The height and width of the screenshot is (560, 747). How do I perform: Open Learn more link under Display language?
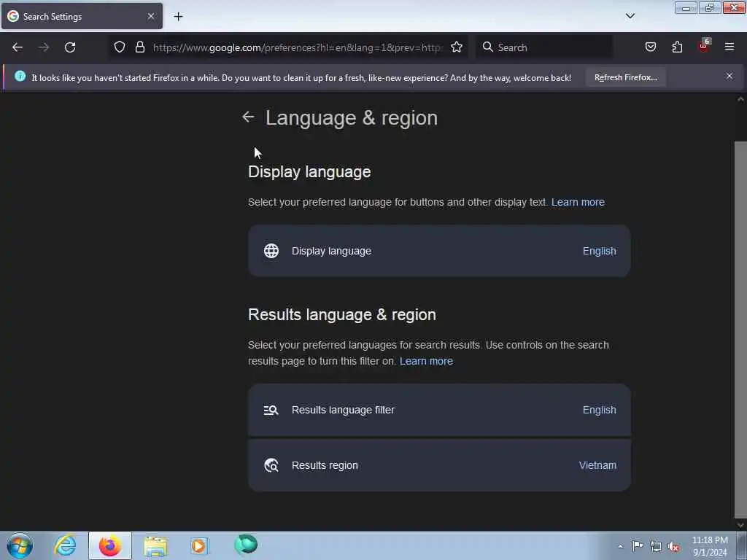click(x=578, y=202)
